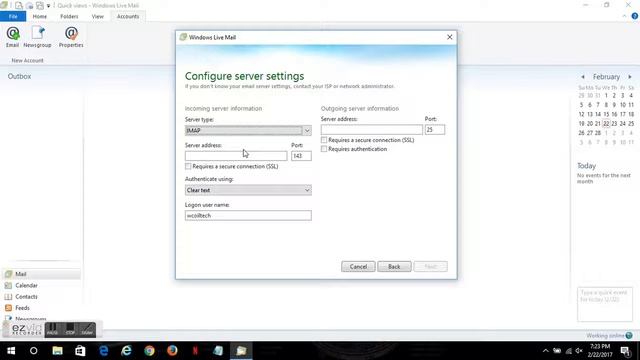The image size is (640, 360).
Task: Enable Requires authentication checkbox
Action: (x=324, y=149)
